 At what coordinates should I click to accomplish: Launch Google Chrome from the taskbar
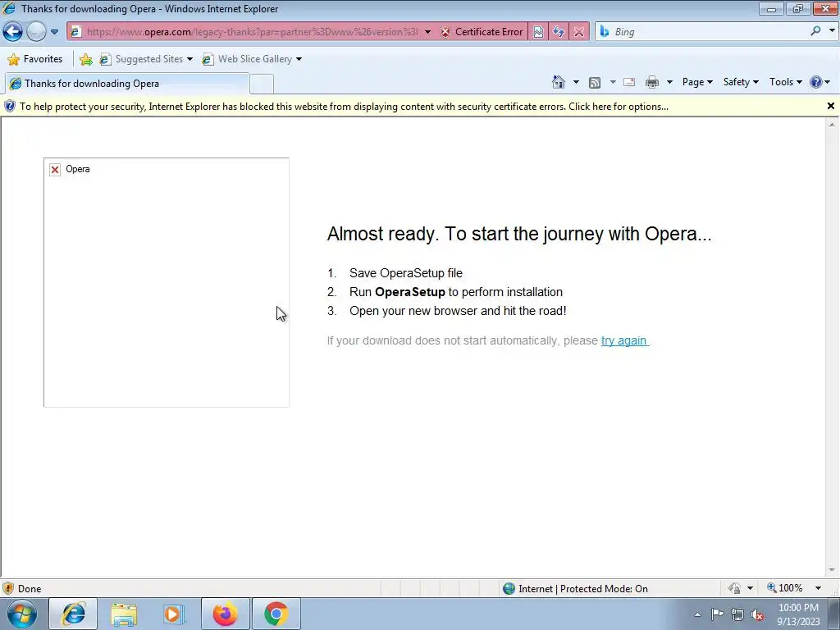[276, 614]
